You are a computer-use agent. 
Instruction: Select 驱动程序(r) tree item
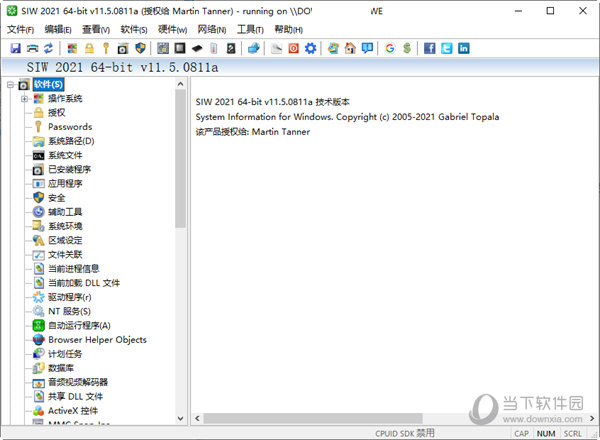70,297
